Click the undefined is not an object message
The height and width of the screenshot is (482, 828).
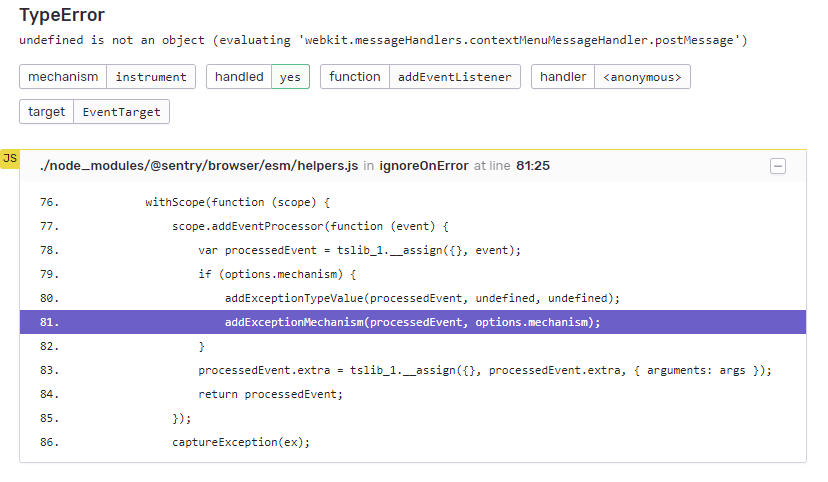pyautogui.click(x=383, y=40)
